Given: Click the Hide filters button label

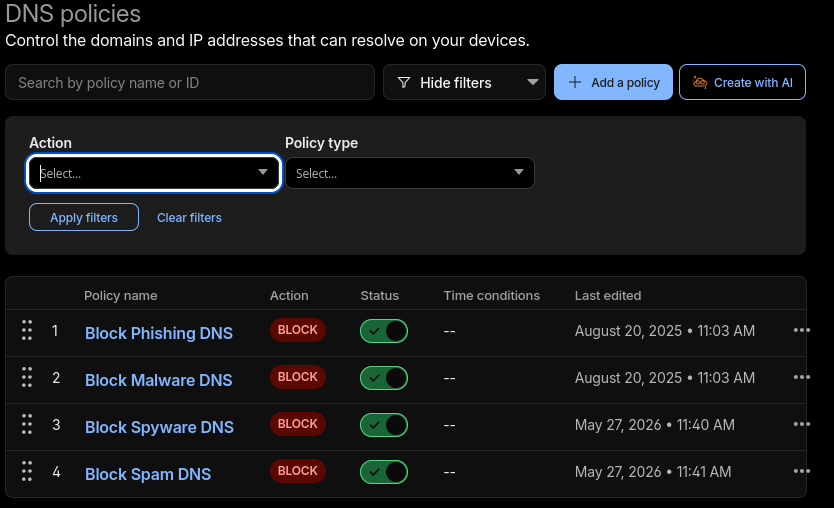Looking at the screenshot, I should pyautogui.click(x=456, y=82).
